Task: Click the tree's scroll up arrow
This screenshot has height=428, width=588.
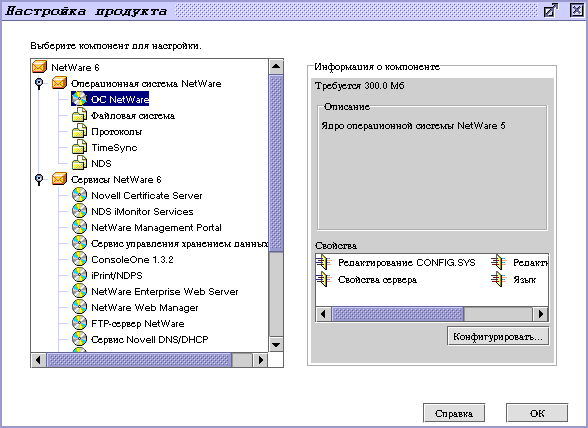Action: tap(276, 66)
